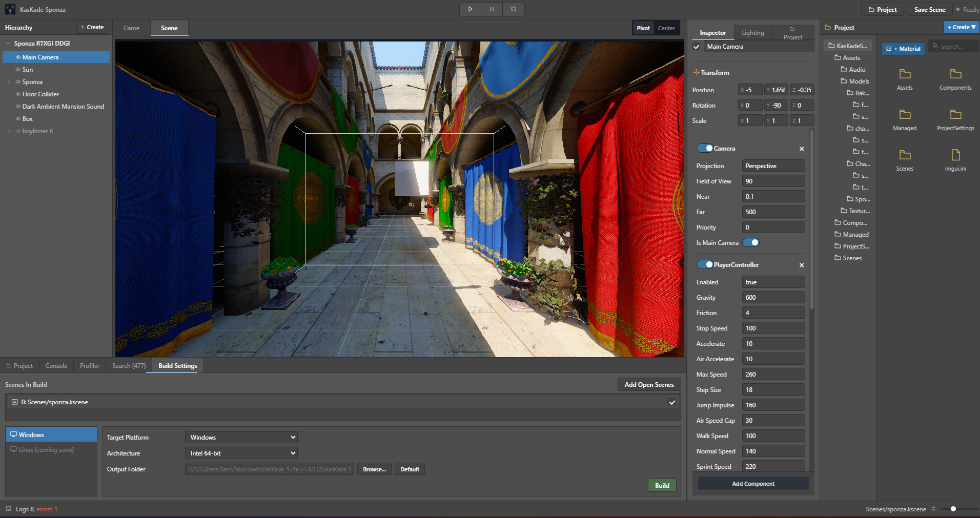Click the Add Component button
The width and height of the screenshot is (980, 518).
click(753, 483)
